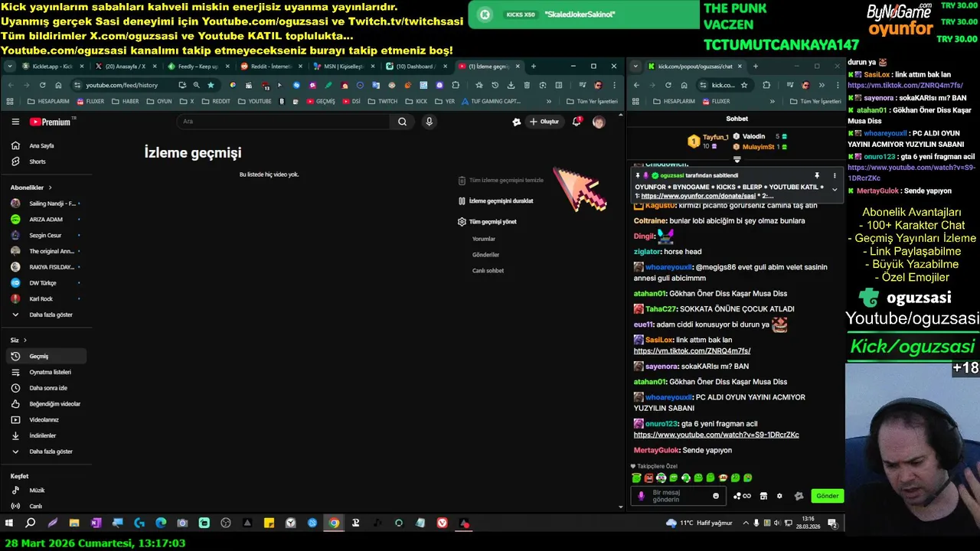Open the ARIZA ADAM subscription
980x551 pixels.
coord(46,220)
